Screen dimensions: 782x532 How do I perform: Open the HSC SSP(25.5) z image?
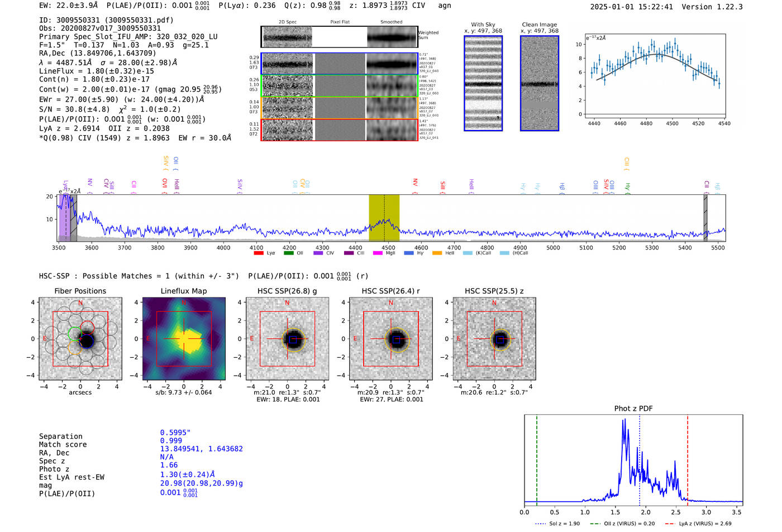pos(494,339)
